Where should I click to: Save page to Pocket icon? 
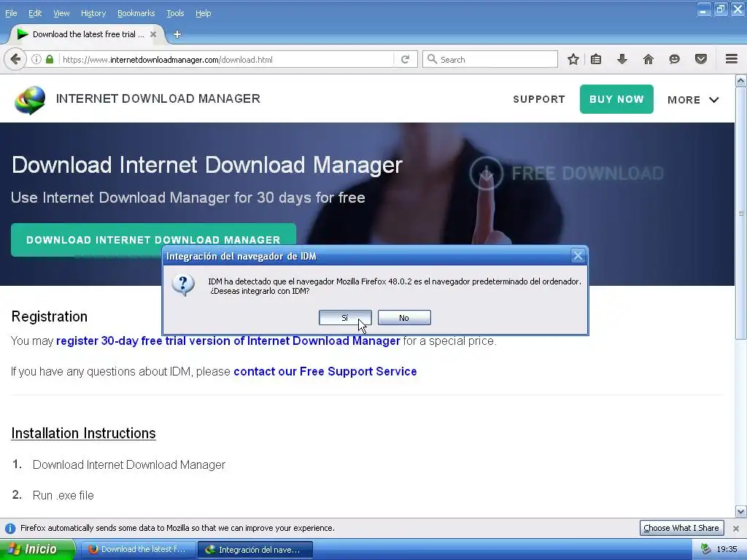(701, 60)
